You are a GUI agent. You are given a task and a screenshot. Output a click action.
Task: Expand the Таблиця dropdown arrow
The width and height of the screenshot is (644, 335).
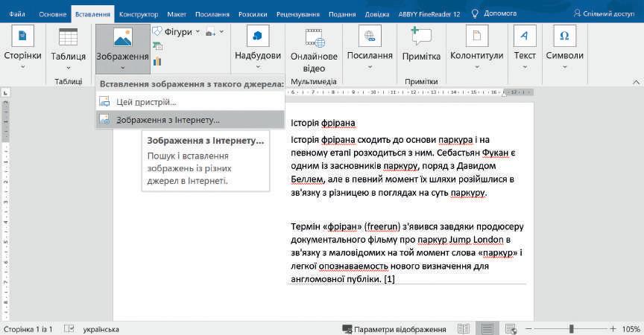click(x=68, y=68)
